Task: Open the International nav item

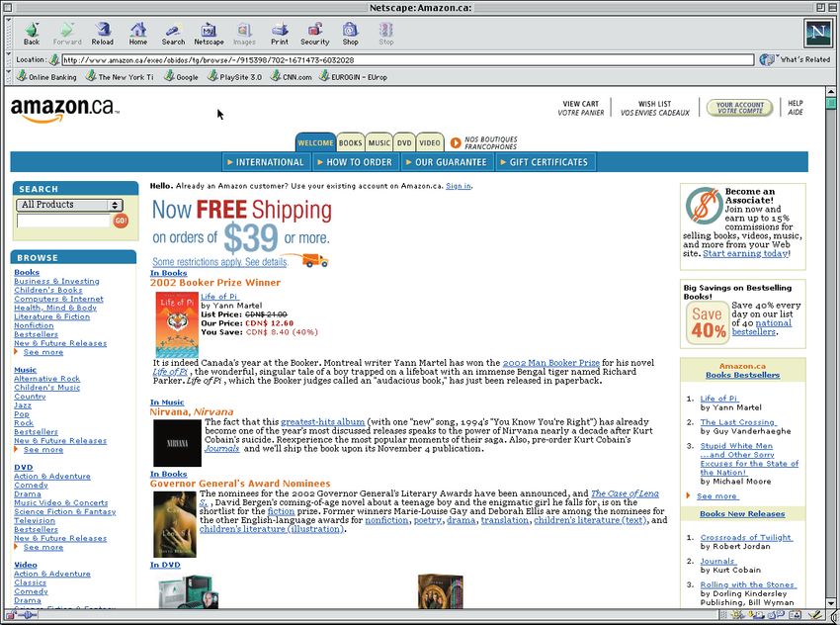Action: pyautogui.click(x=266, y=162)
